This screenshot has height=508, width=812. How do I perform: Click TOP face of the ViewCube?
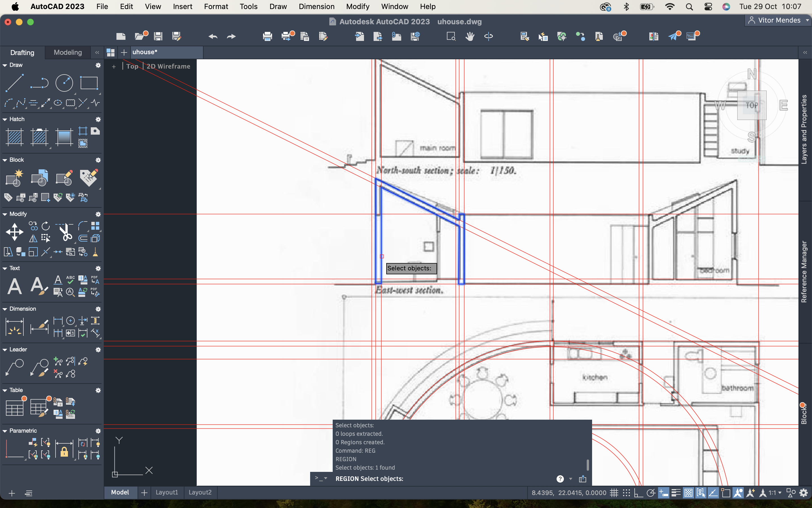[752, 105]
